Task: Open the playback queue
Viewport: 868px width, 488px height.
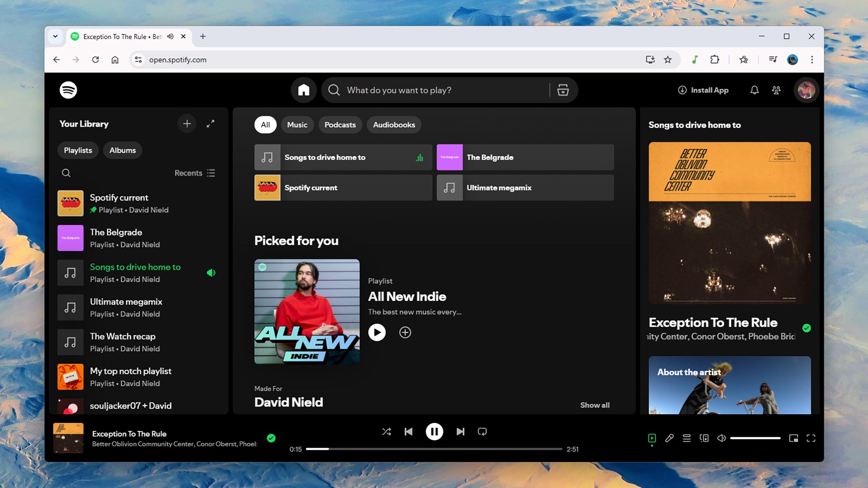Action: coord(687,438)
